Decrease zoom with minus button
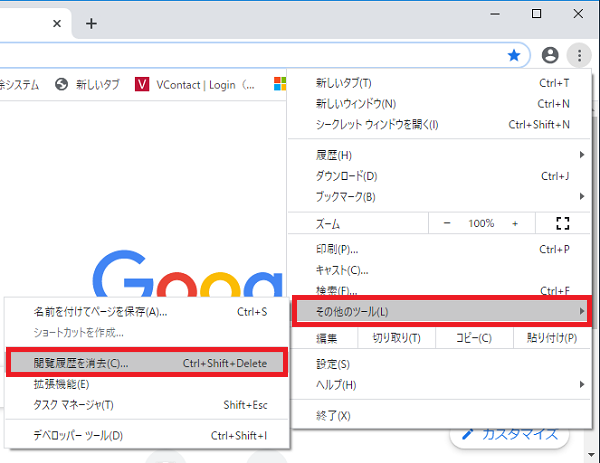 click(447, 223)
